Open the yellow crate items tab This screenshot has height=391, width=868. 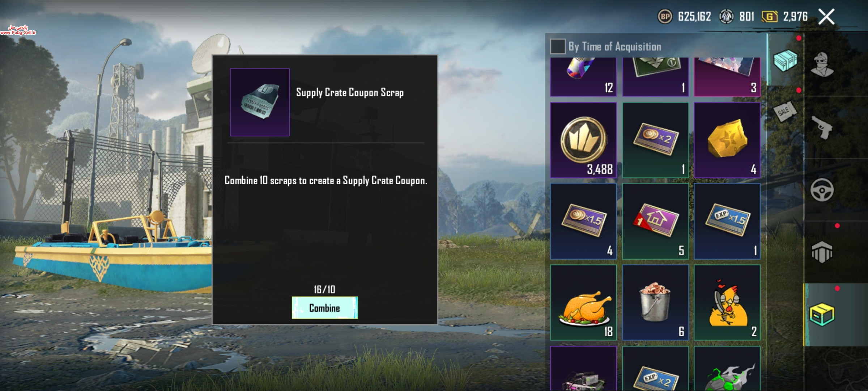tap(822, 314)
